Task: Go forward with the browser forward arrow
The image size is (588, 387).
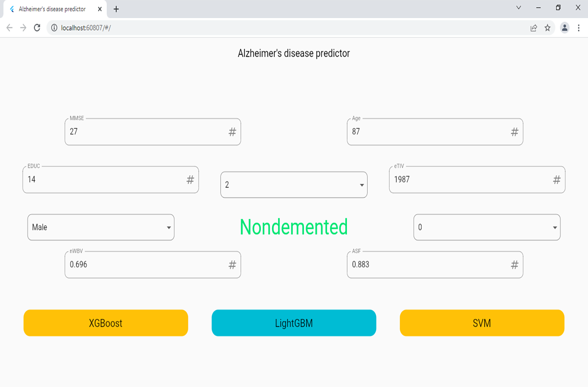Action: point(23,28)
